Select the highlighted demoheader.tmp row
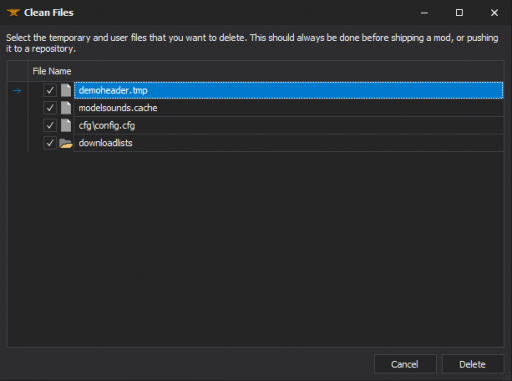This screenshot has height=381, width=512. coord(288,90)
